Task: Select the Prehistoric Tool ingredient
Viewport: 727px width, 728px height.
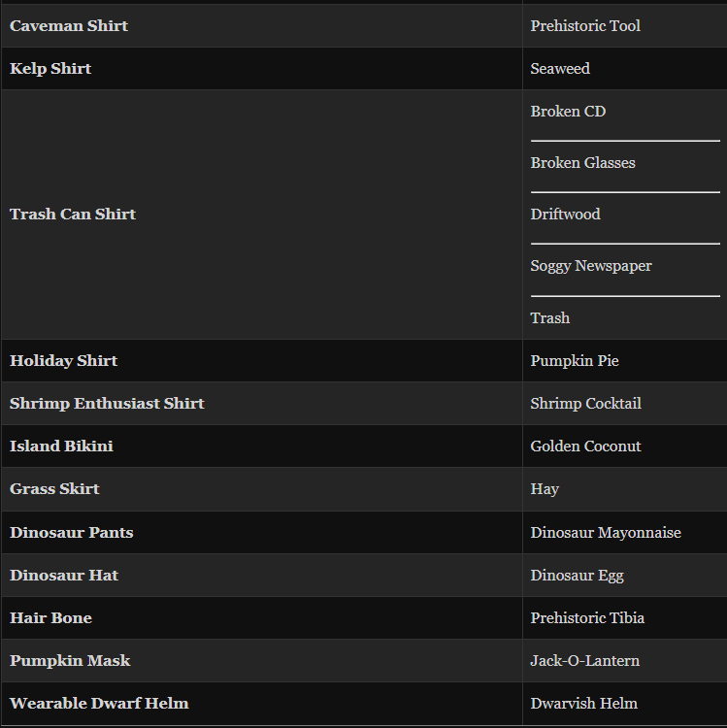Action: [585, 26]
